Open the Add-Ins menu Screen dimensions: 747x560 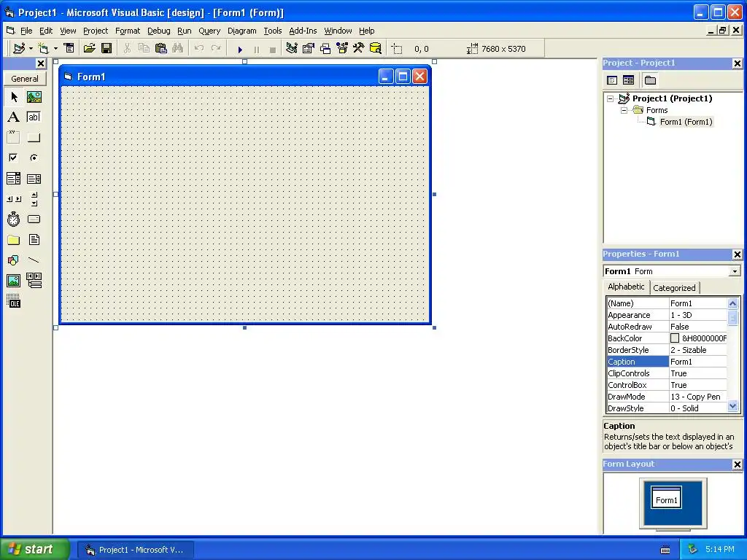303,31
